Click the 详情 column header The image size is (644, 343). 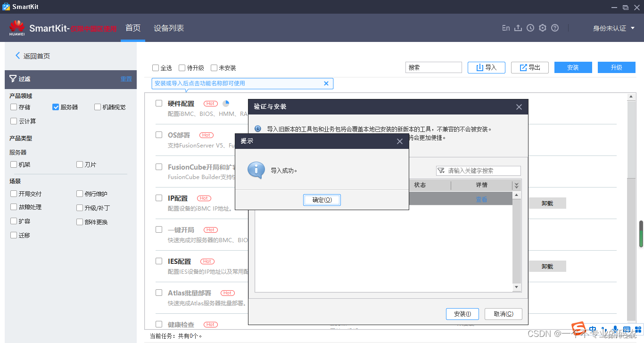[482, 185]
